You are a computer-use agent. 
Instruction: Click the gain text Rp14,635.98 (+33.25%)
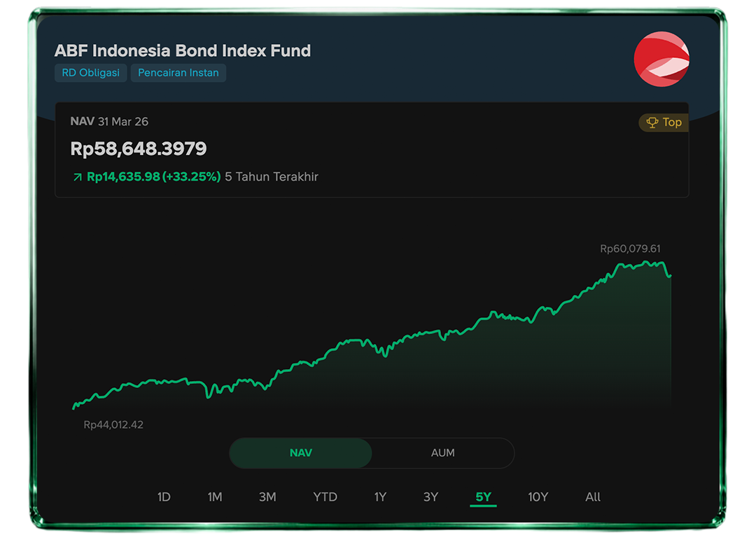pyautogui.click(x=154, y=176)
